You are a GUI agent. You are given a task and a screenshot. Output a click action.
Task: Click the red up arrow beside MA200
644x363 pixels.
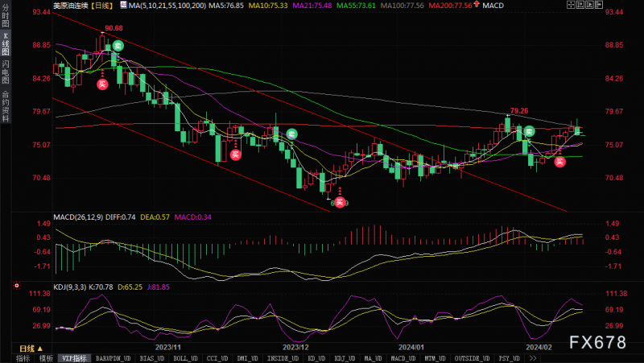tap(477, 4)
